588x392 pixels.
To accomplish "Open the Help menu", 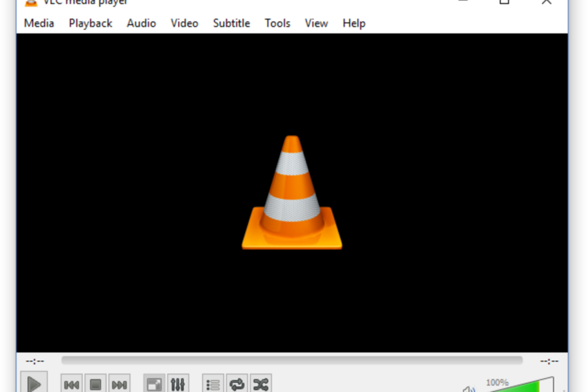I will [x=354, y=23].
